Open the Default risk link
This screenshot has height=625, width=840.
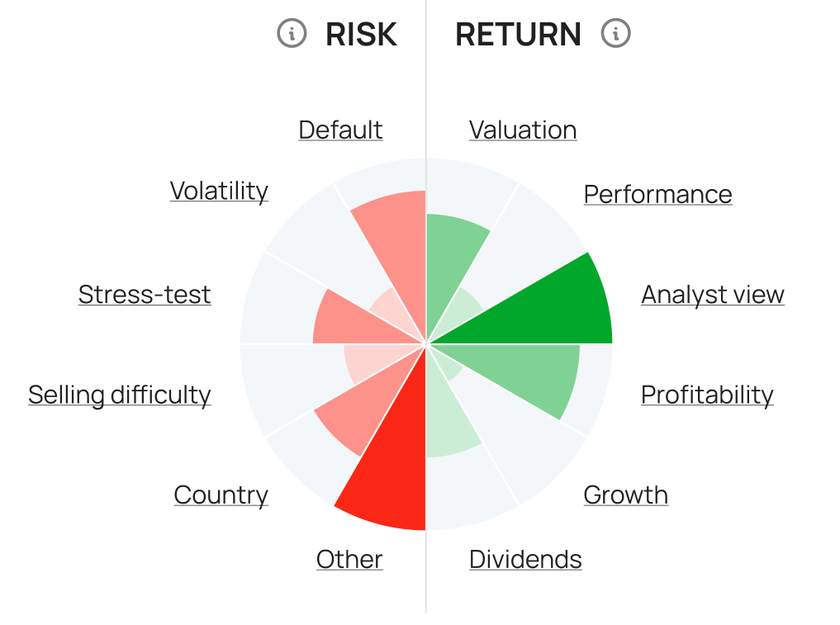tap(340, 130)
